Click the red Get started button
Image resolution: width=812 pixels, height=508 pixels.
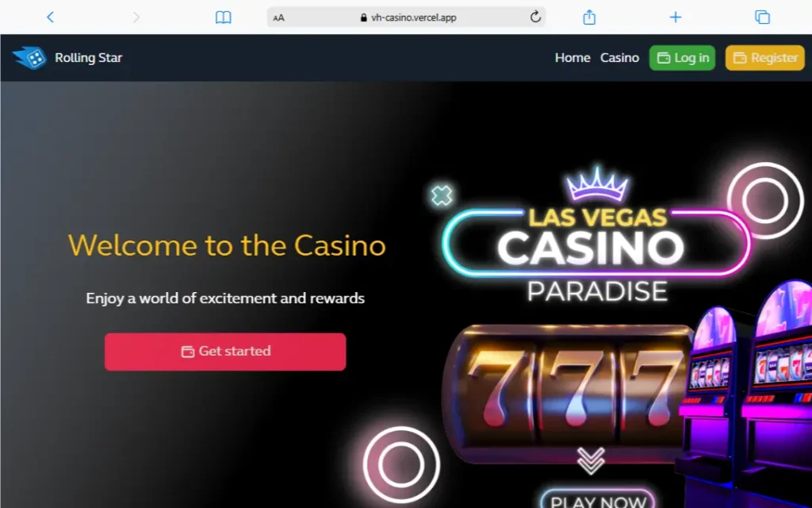225,352
